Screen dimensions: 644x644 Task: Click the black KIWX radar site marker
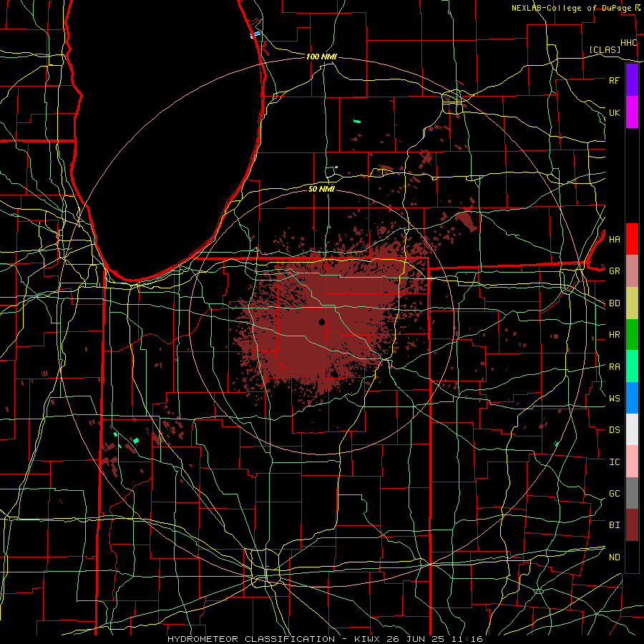[x=321, y=322]
